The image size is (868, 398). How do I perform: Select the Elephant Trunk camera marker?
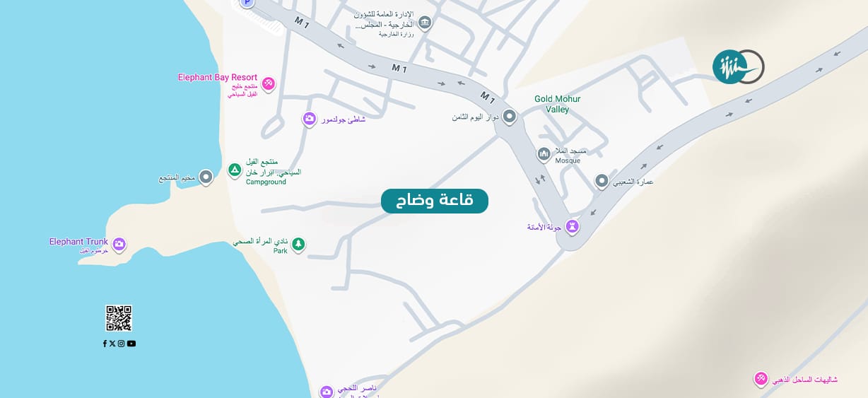[x=119, y=245]
